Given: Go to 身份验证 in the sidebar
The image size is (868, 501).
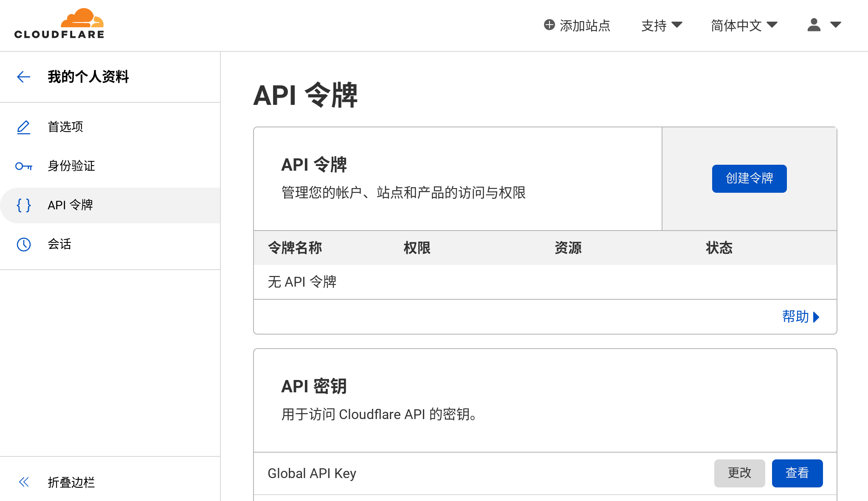Looking at the screenshot, I should tap(110, 166).
